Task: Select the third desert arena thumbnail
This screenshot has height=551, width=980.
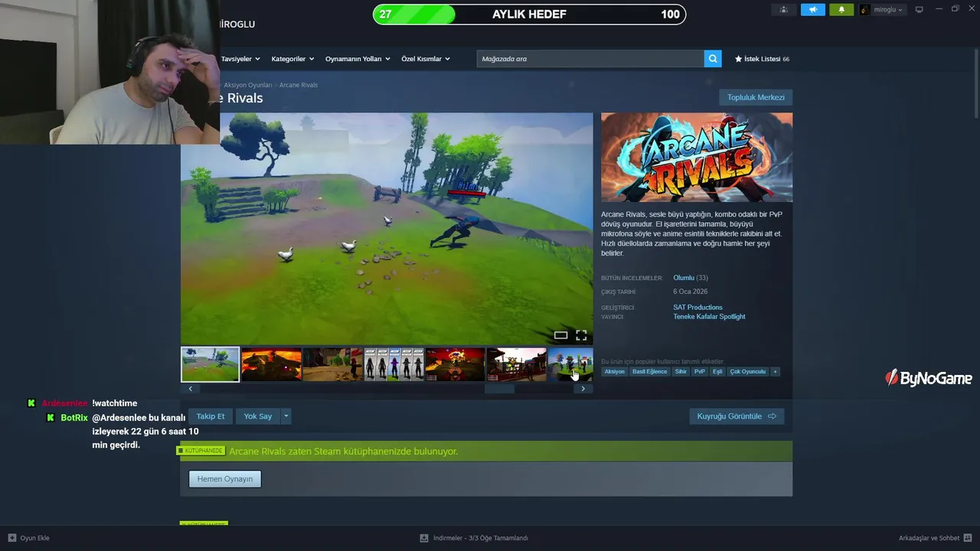Action: (333, 364)
